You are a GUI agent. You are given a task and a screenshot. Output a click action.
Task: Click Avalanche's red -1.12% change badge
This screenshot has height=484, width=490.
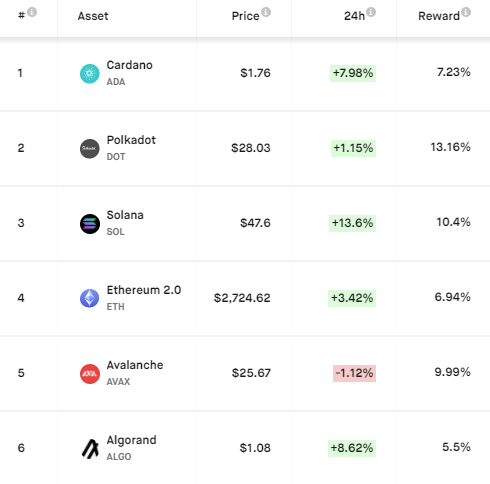(x=354, y=373)
